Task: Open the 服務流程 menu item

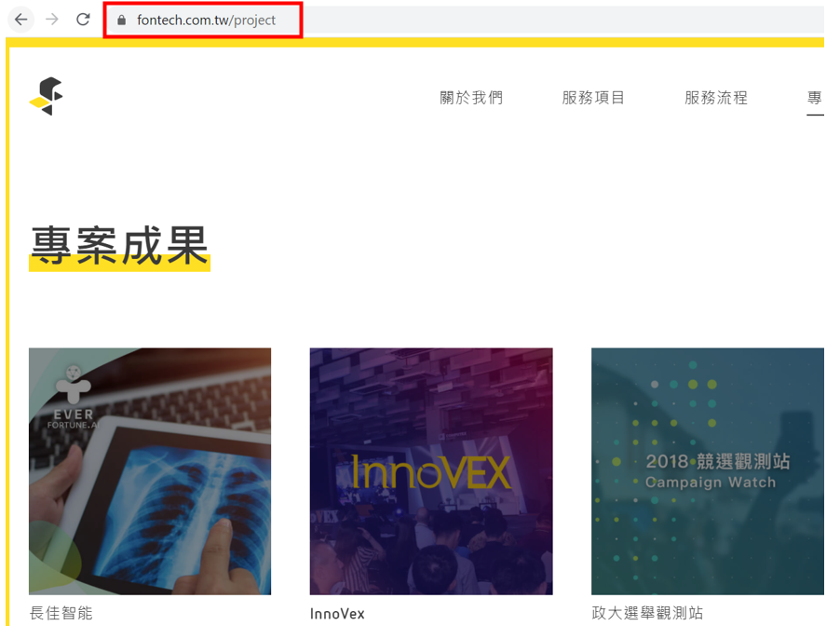Action: point(716,98)
